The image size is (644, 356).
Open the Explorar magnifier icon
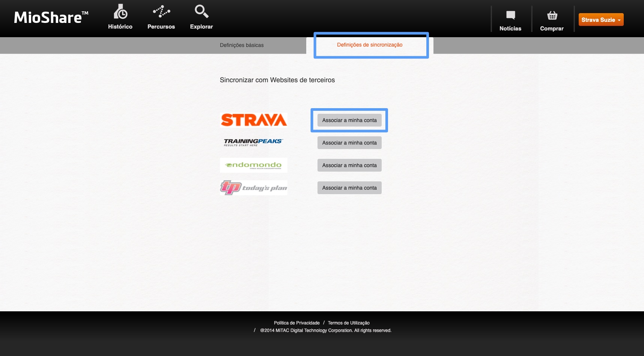[202, 11]
